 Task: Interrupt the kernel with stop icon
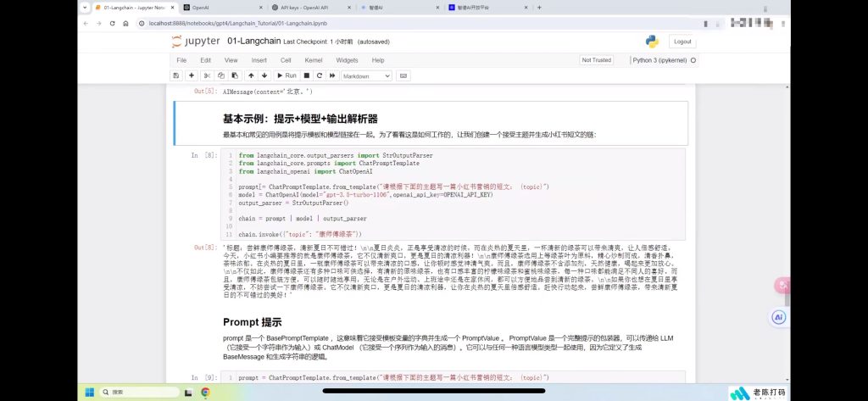pyautogui.click(x=307, y=75)
